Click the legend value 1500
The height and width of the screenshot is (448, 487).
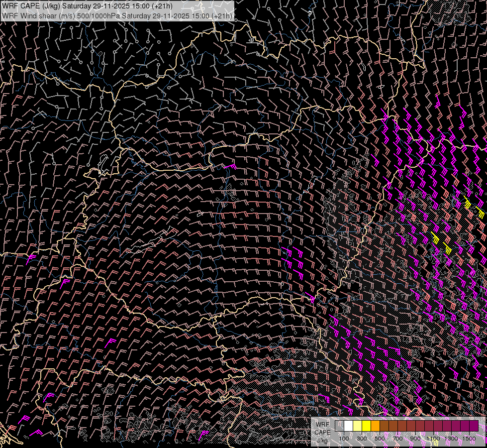pos(469,439)
